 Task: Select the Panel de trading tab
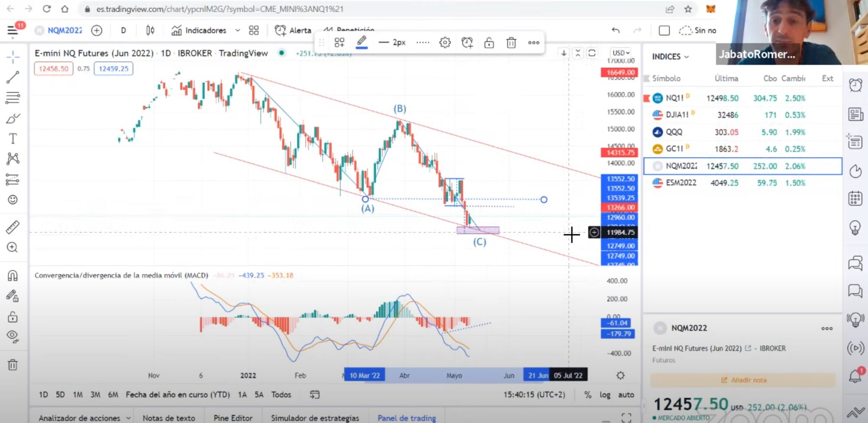coord(407,418)
